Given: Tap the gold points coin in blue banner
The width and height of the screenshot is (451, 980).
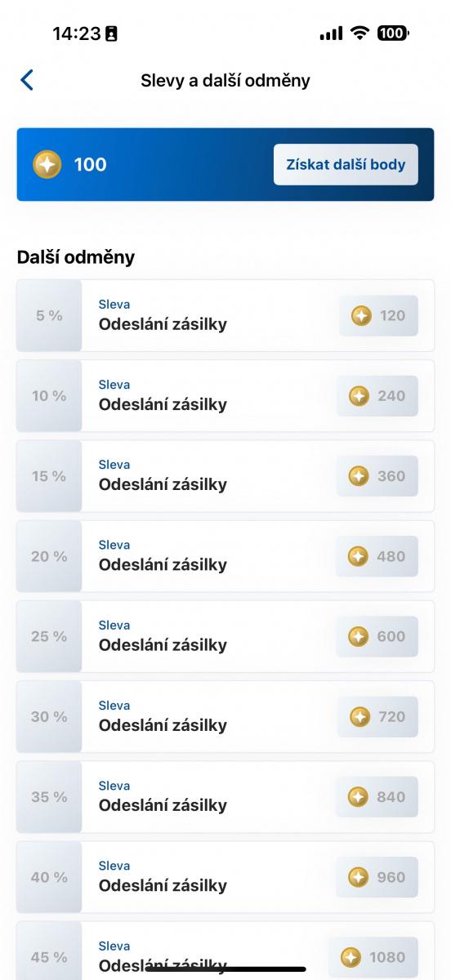Looking at the screenshot, I should pyautogui.click(x=47, y=164).
